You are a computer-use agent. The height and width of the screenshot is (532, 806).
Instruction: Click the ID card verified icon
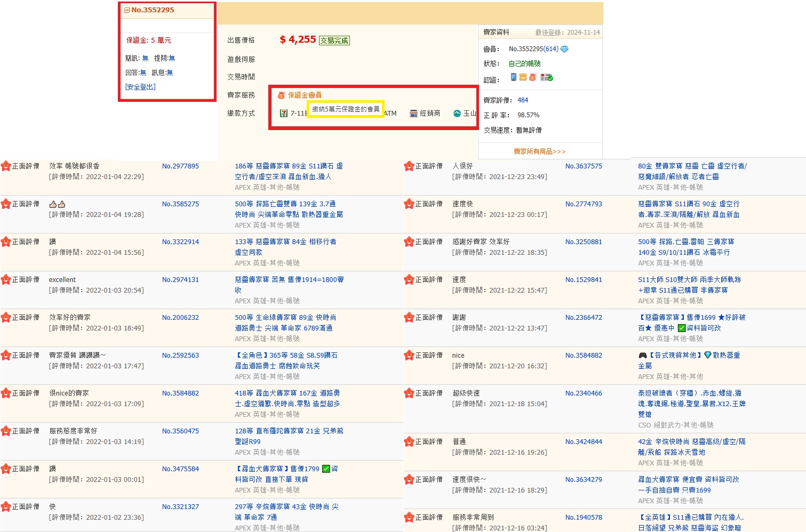point(547,77)
